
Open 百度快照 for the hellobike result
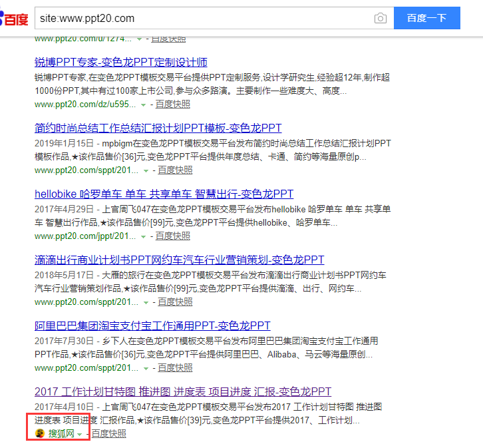point(172,236)
